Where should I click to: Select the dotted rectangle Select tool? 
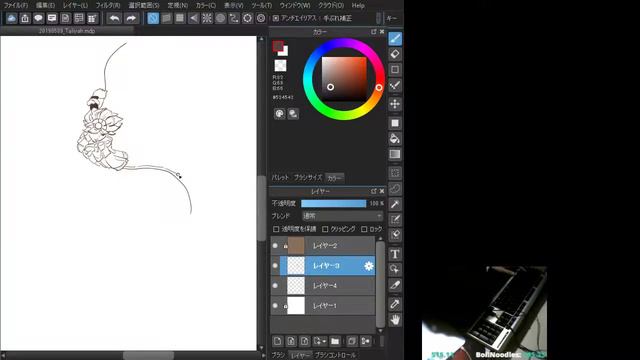pyautogui.click(x=395, y=173)
